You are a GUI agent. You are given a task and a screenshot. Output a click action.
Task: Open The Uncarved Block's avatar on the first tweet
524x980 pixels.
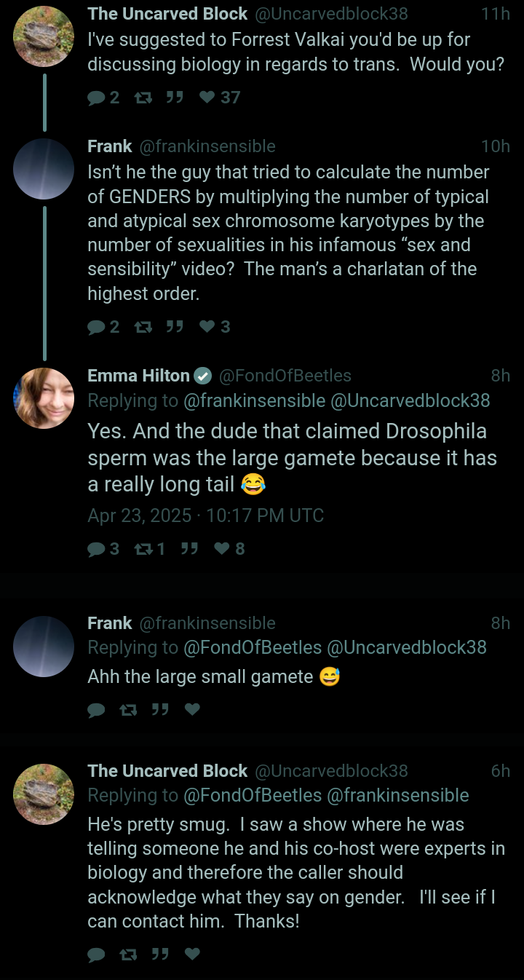coord(44,36)
